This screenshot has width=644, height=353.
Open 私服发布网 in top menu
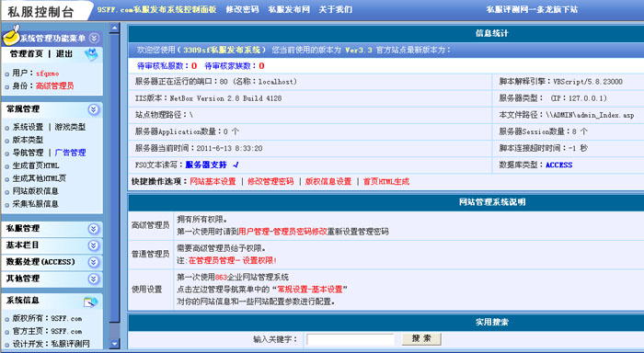click(289, 9)
